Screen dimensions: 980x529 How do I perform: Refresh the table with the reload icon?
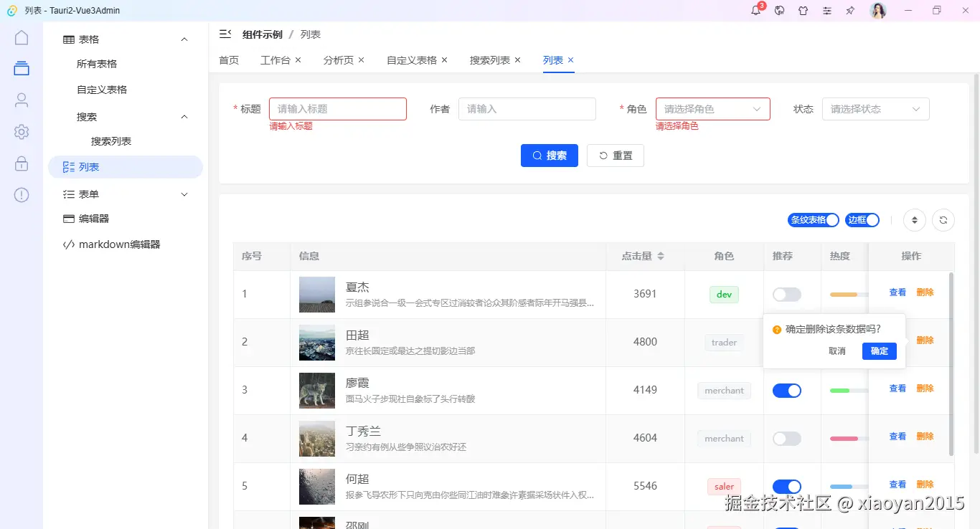click(x=943, y=220)
